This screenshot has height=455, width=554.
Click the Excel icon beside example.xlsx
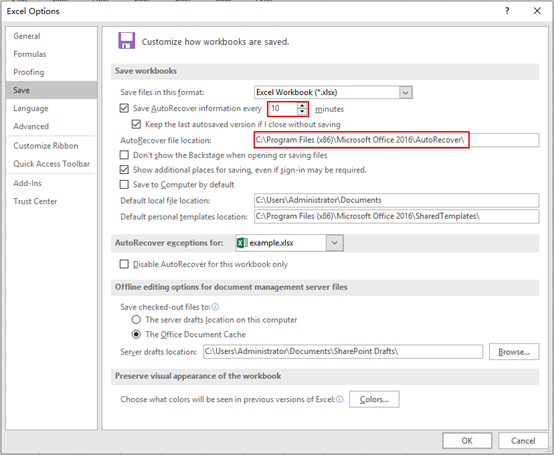tap(242, 243)
